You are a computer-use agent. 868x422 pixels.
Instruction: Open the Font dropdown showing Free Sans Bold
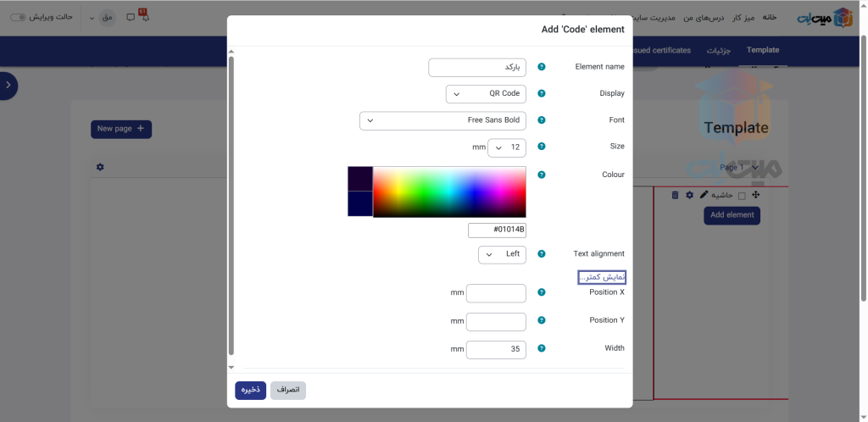tap(442, 121)
